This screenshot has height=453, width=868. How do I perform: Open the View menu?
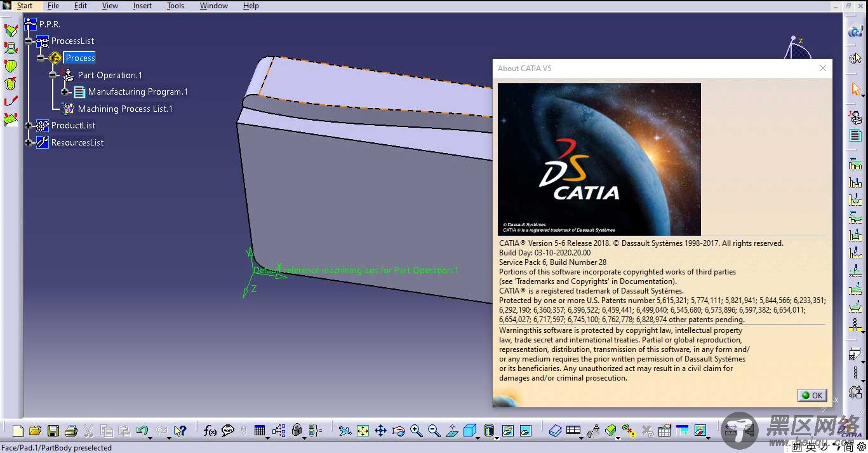coord(110,6)
